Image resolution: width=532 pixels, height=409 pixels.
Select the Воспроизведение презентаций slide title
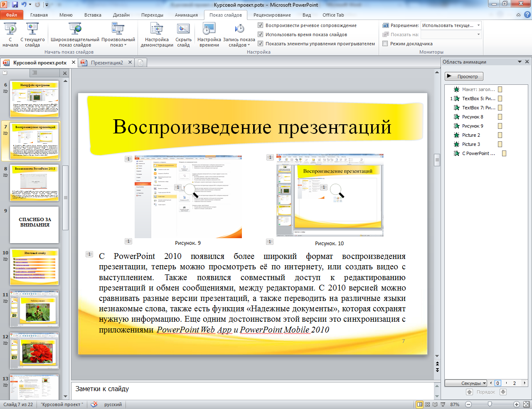click(252, 126)
